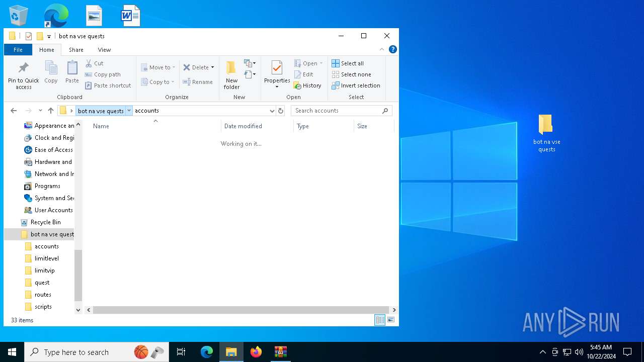Open the Copy to dropdown
Image resolution: width=644 pixels, height=362 pixels.
158,82
